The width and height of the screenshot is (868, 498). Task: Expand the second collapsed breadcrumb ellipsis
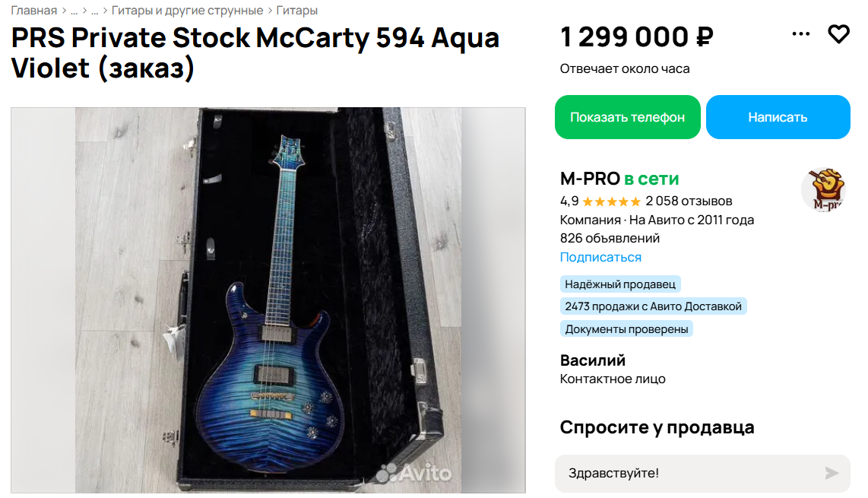pyautogui.click(x=95, y=11)
